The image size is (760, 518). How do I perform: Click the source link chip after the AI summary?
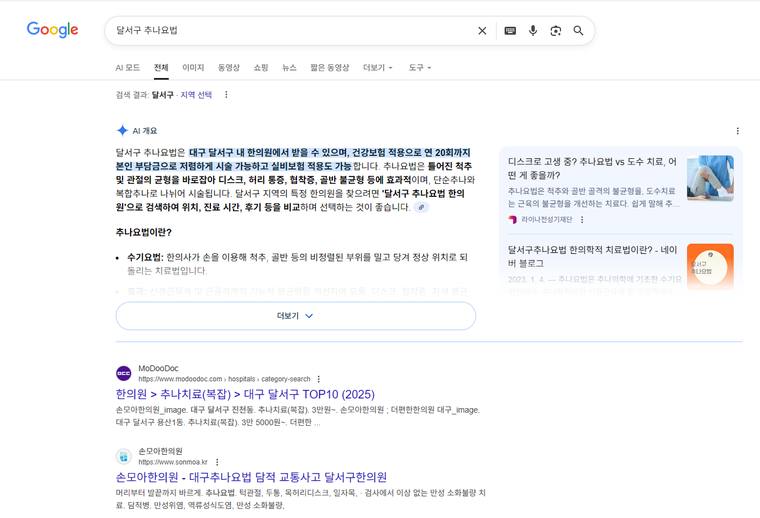(x=421, y=207)
